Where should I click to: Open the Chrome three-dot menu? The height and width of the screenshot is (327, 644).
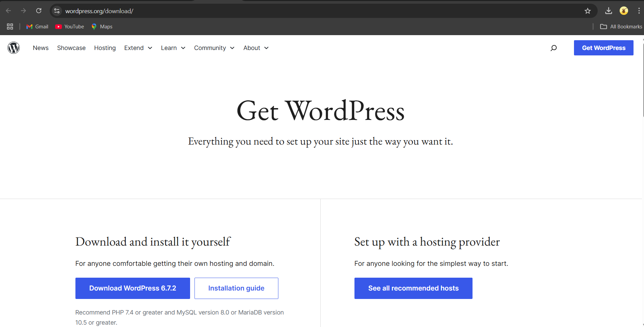tap(639, 11)
